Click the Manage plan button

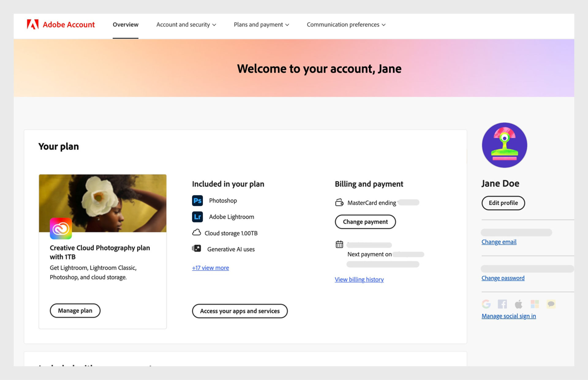(75, 311)
